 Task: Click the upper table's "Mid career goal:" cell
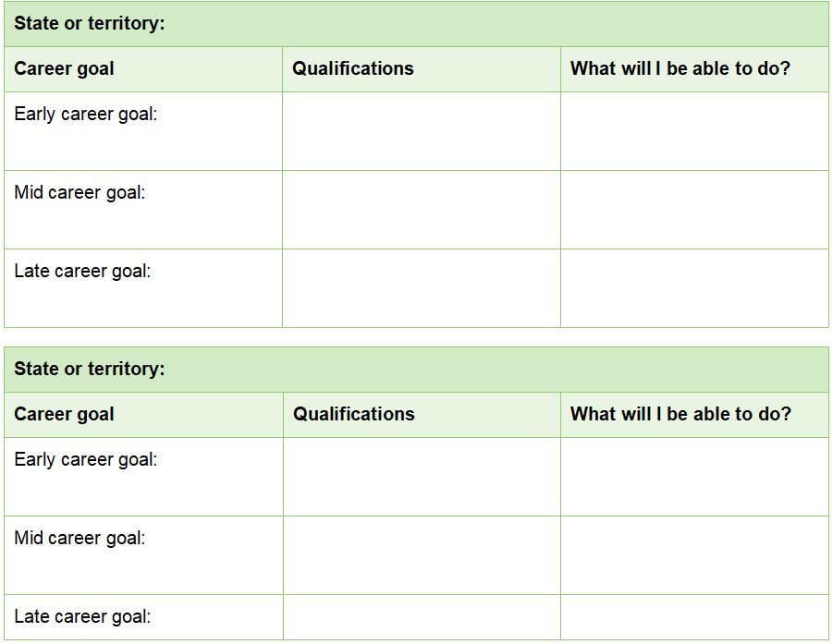pyautogui.click(x=143, y=209)
